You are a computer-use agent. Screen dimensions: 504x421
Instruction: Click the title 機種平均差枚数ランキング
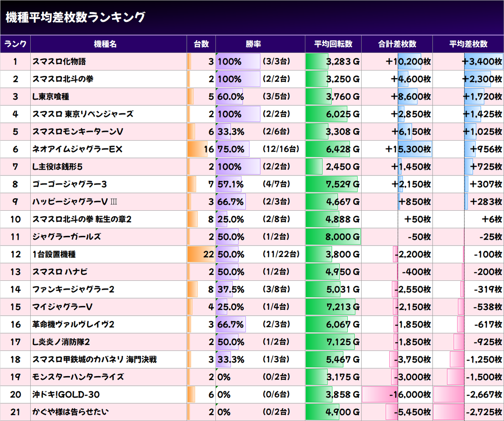[75, 17]
